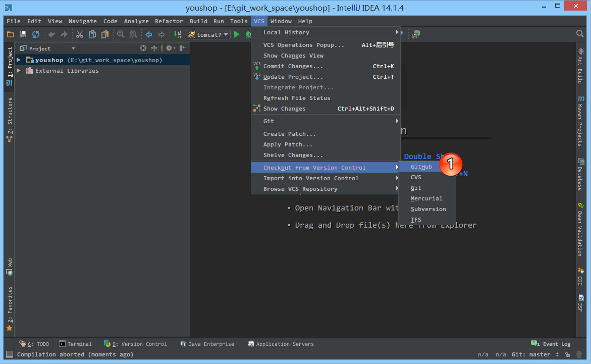Select GitHub from the checkout submenu
Screen dimensions: 591x364
[421, 167]
